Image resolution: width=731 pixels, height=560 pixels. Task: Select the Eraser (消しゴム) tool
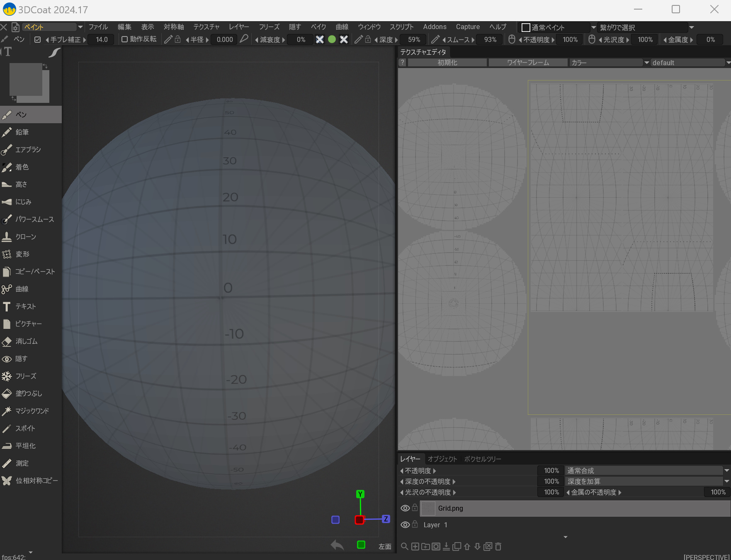(26, 341)
